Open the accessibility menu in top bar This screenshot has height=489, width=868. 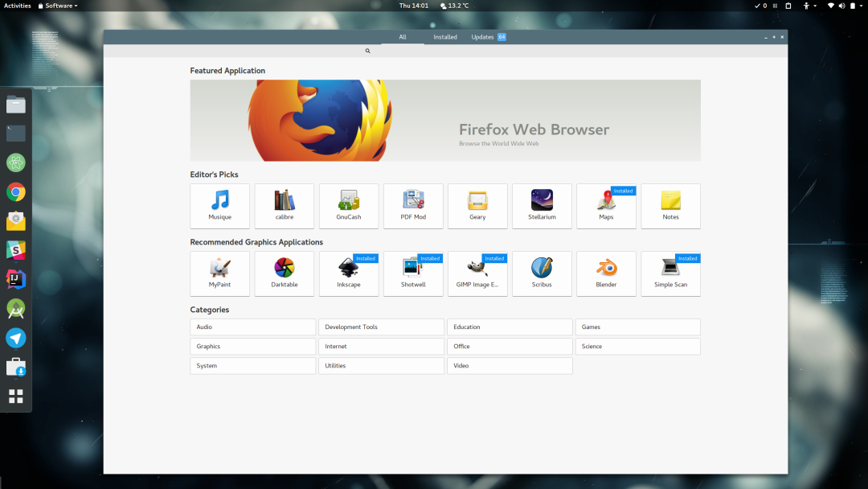(x=809, y=6)
